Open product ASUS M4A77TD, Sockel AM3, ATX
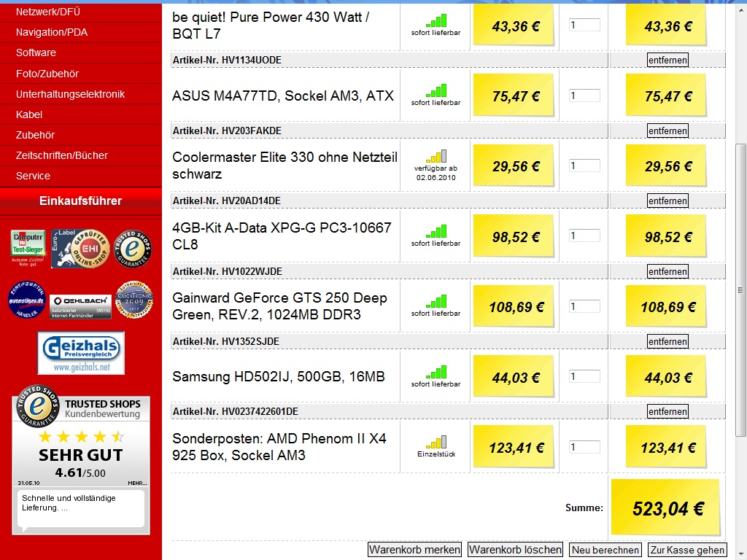 point(283,96)
